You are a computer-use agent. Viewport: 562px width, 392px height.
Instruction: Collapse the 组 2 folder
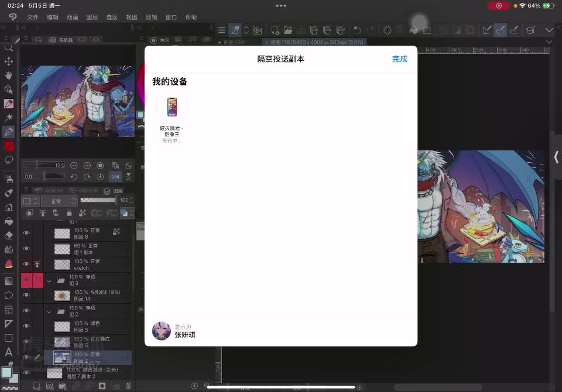coord(49,311)
